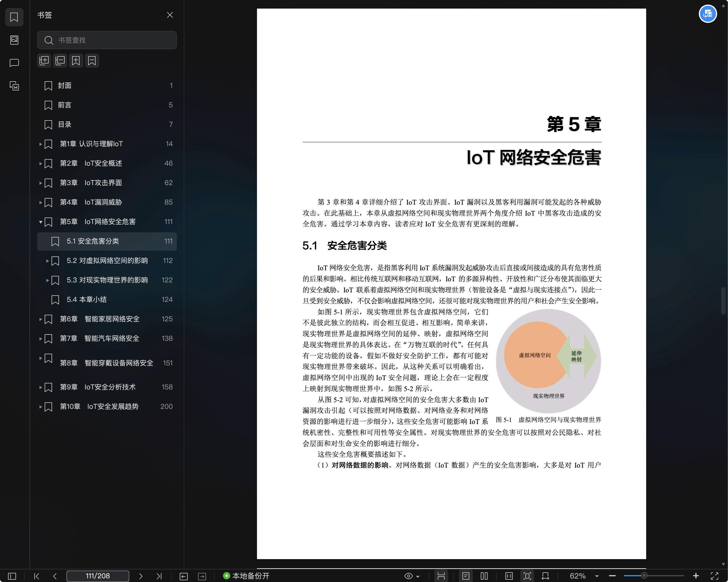This screenshot has height=582, width=728.
Task: Click page number 138 beside 第7章
Action: (x=167, y=338)
